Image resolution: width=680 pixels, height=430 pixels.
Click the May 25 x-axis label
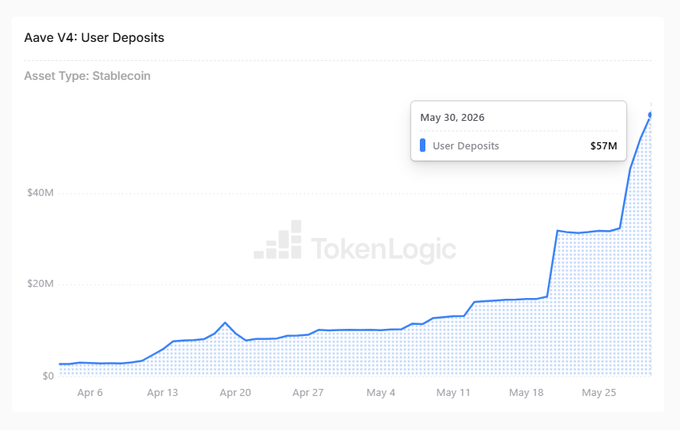(x=599, y=393)
